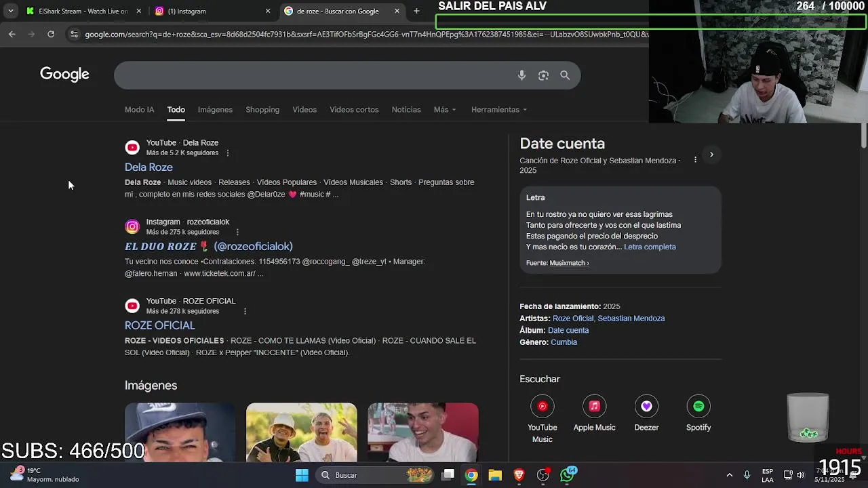
Task: Select the Shopping search tab
Action: (262, 110)
